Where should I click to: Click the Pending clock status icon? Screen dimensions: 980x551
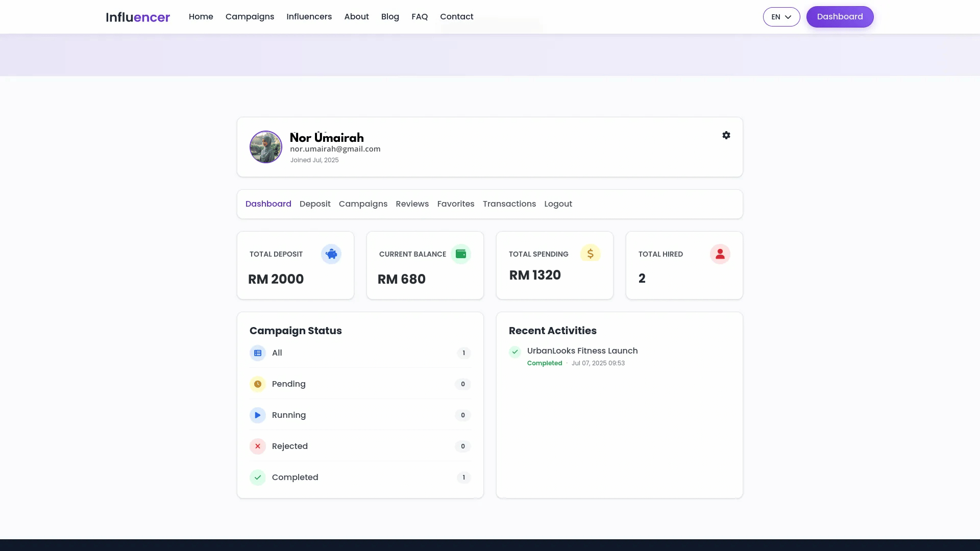tap(258, 384)
